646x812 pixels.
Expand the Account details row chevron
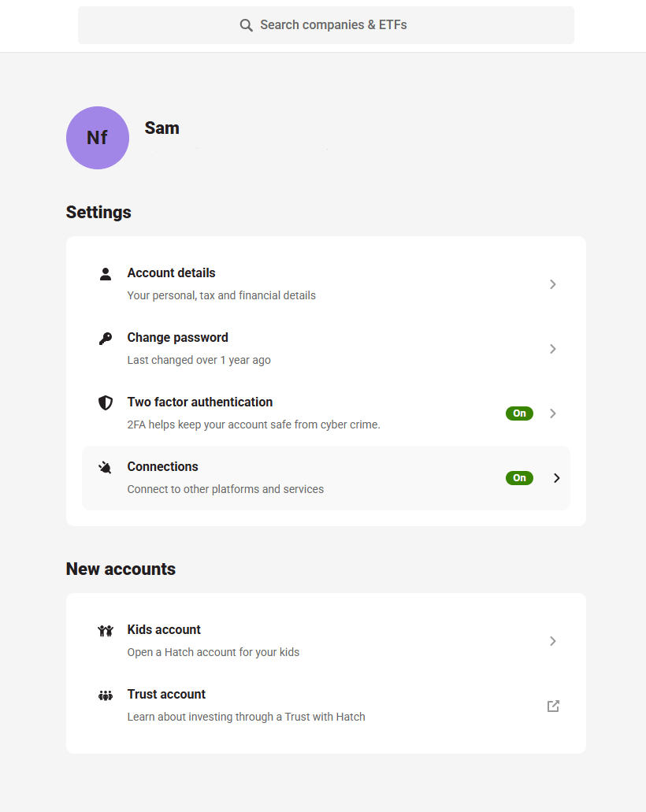[553, 284]
